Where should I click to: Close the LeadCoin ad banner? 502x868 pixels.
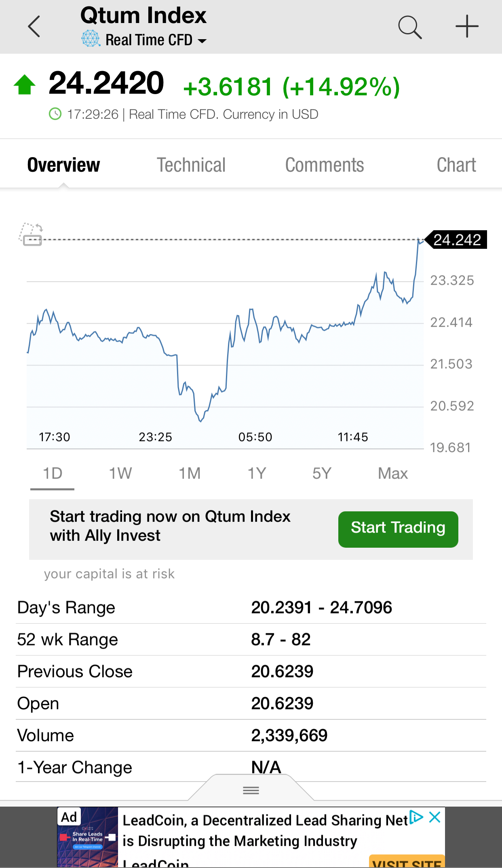coord(435,817)
